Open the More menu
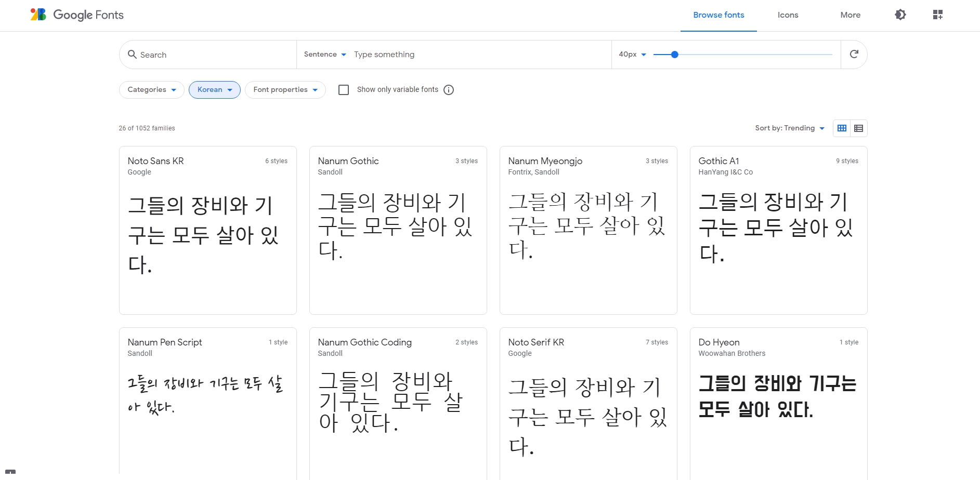 pos(850,15)
